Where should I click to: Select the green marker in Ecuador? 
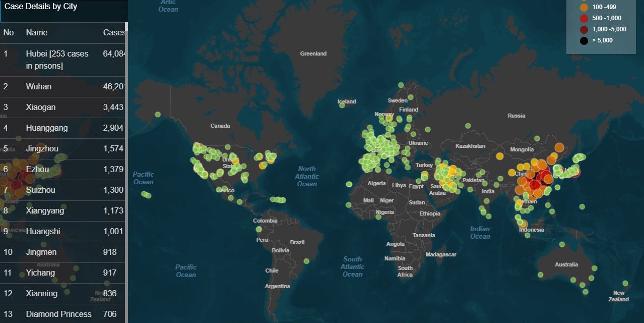[259, 229]
